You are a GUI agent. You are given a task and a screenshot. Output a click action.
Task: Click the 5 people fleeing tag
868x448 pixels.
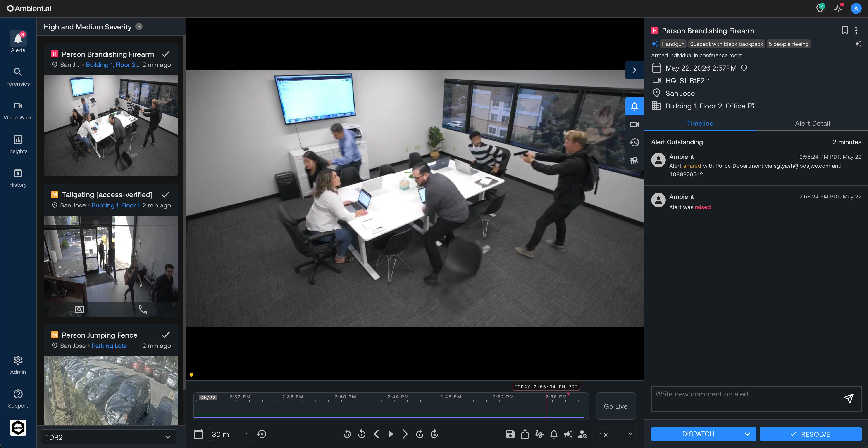pyautogui.click(x=789, y=44)
